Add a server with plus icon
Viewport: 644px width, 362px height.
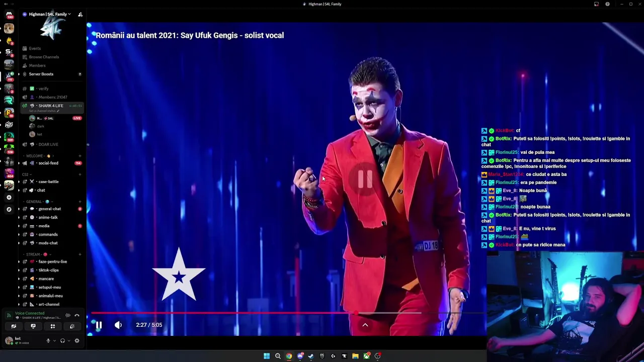tap(9, 198)
